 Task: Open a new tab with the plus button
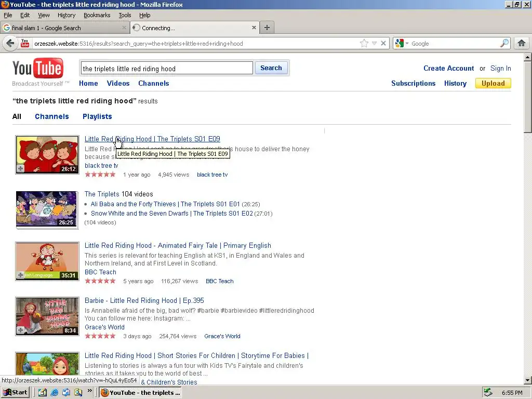[267, 28]
